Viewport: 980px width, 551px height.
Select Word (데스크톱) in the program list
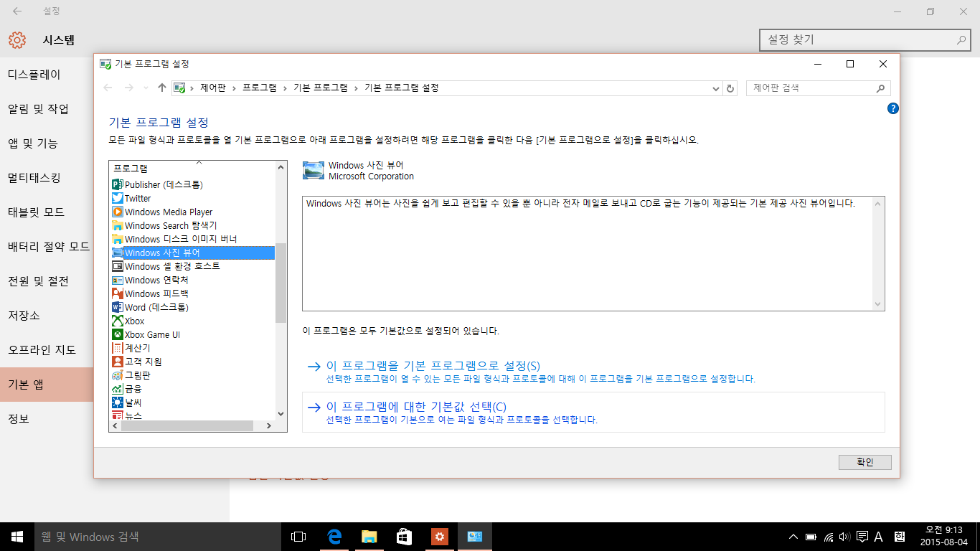(156, 307)
